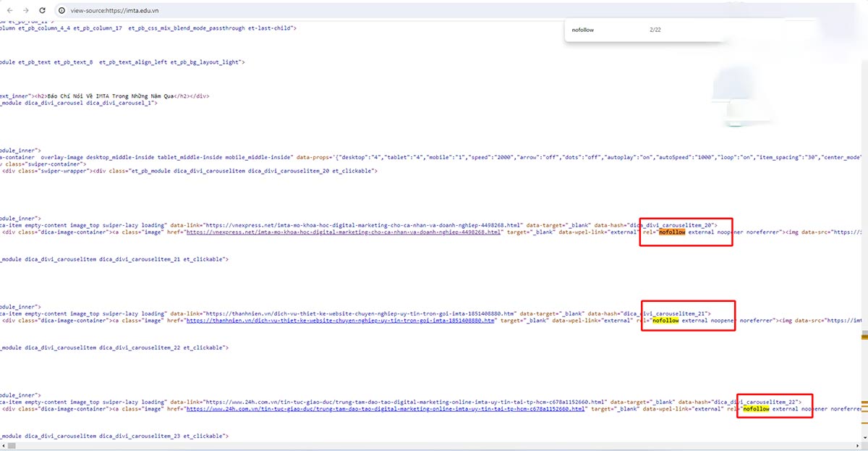Go back to the previous page
The image size is (868, 451).
(x=10, y=10)
